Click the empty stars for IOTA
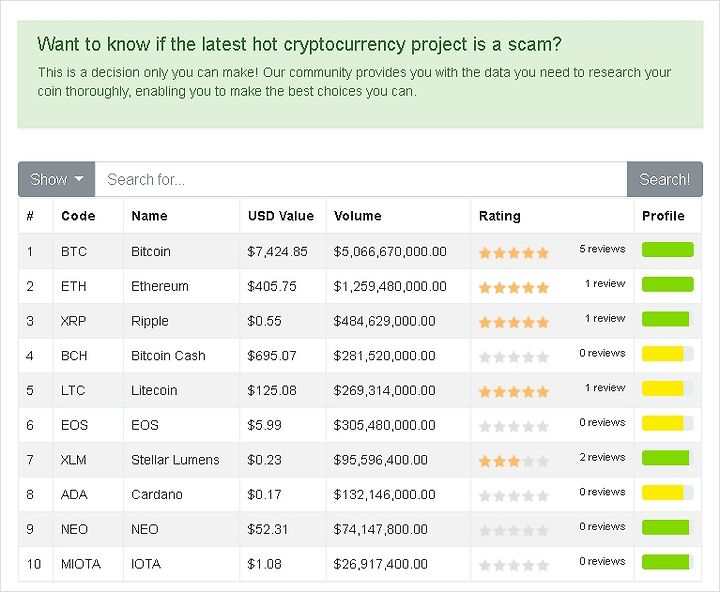 [514, 565]
